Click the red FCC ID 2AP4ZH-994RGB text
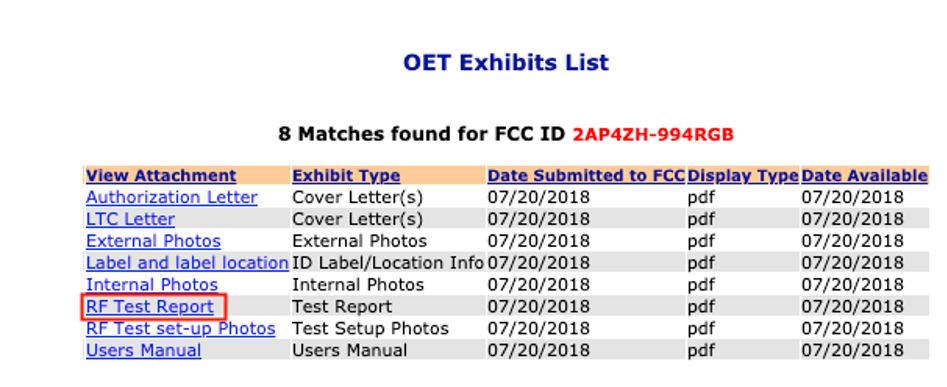 [x=653, y=133]
